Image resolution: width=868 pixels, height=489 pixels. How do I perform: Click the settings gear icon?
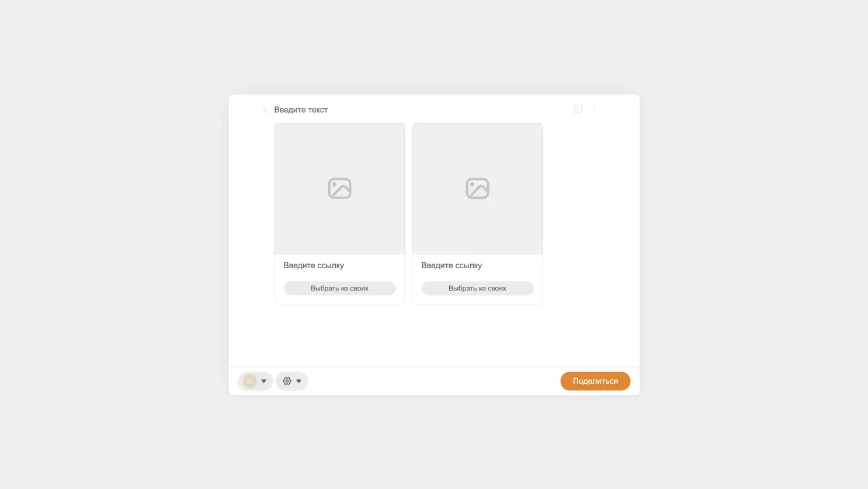tap(287, 381)
